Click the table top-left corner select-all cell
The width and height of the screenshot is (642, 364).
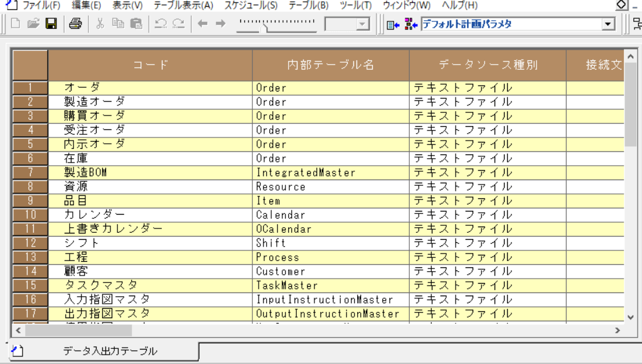tap(30, 65)
